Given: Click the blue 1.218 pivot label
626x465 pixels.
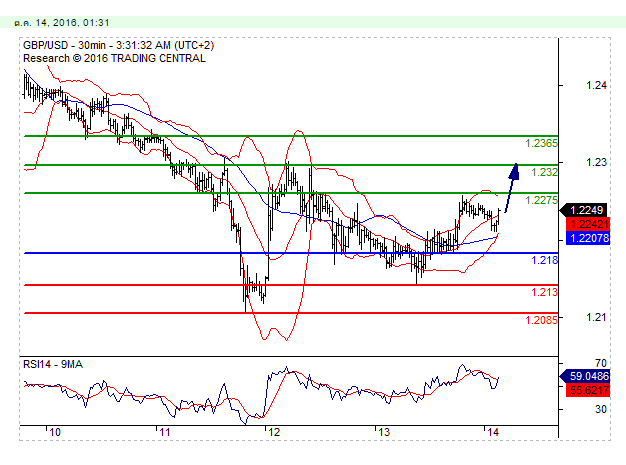Looking at the screenshot, I should (544, 260).
